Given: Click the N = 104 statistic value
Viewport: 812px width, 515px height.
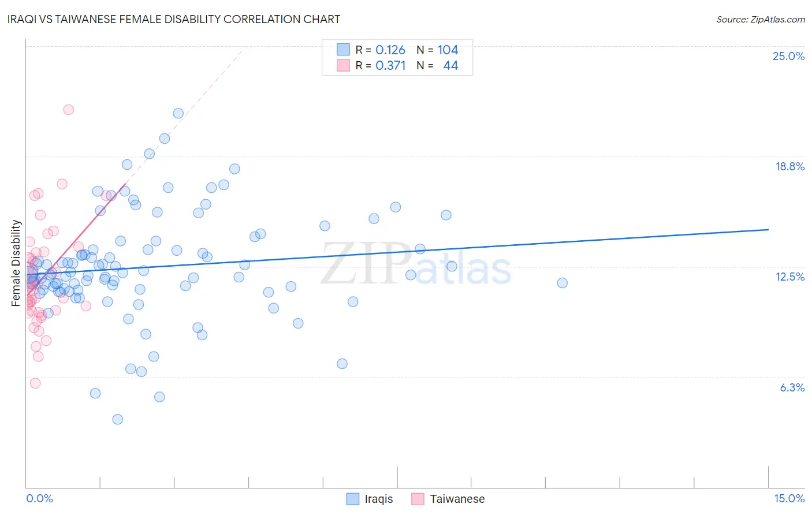Looking at the screenshot, I should (437, 50).
